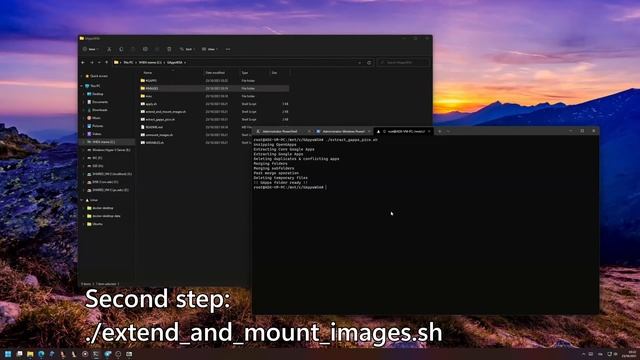
Task: Click the Cut scissors icon in File Explorer
Action: click(109, 49)
